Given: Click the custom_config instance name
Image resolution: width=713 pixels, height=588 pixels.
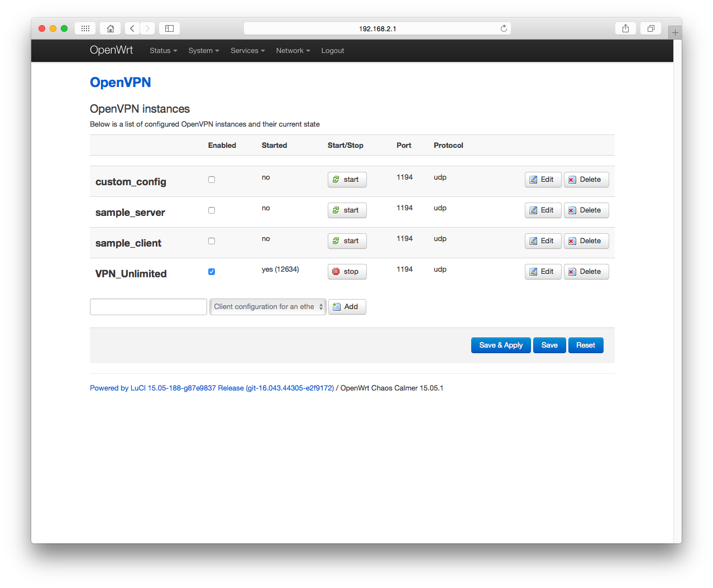Looking at the screenshot, I should pyautogui.click(x=131, y=182).
